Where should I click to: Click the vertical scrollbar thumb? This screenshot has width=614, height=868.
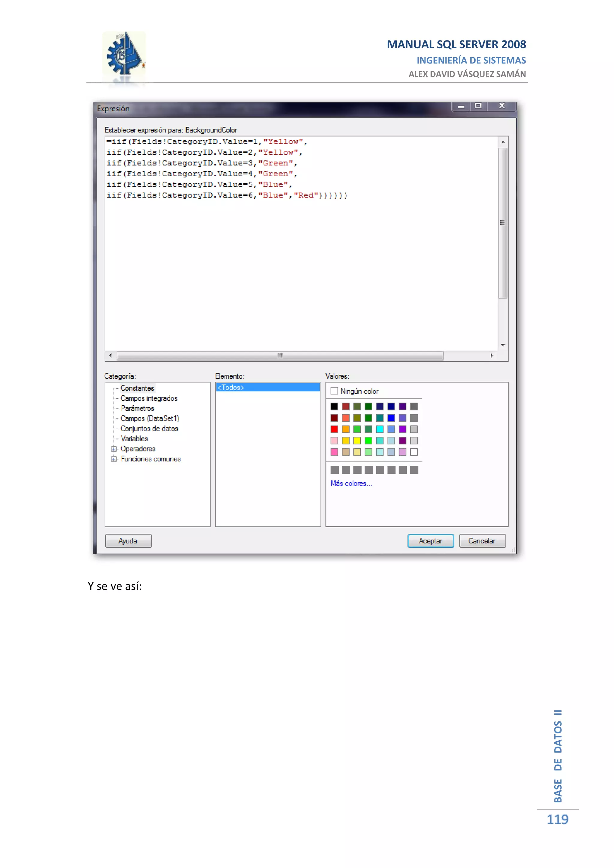pyautogui.click(x=502, y=223)
